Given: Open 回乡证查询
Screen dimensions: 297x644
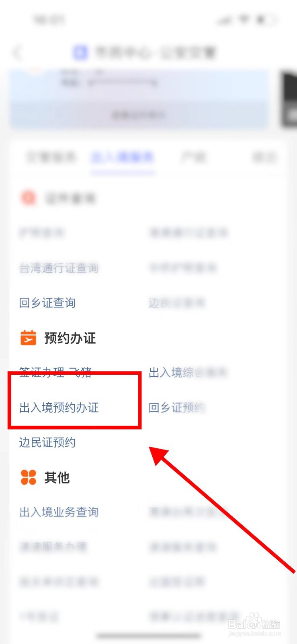Looking at the screenshot, I should (x=47, y=303).
